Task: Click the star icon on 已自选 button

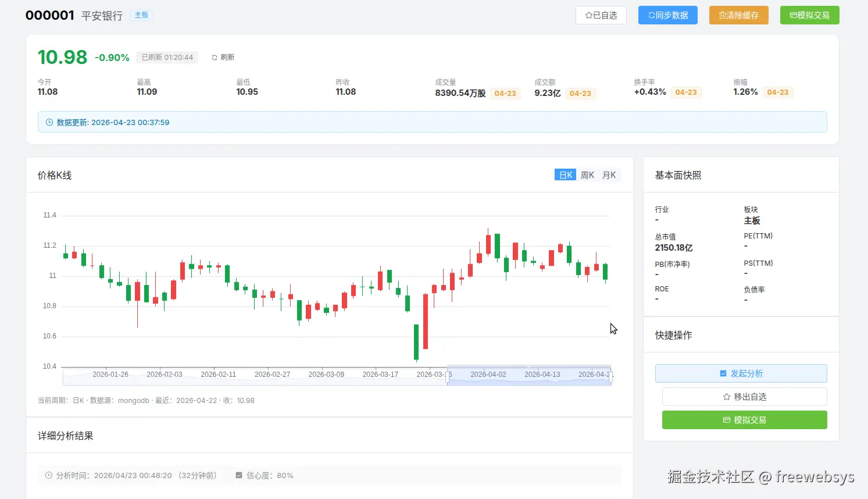Action: tap(590, 15)
